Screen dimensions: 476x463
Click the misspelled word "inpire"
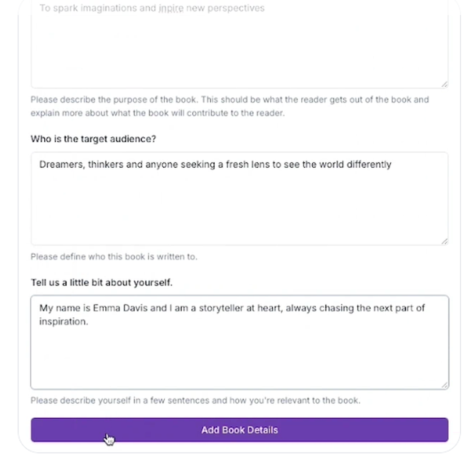(171, 9)
